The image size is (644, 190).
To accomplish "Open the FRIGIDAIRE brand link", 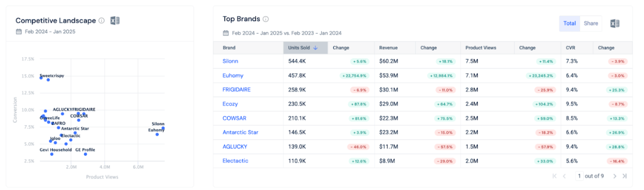I will click(237, 90).
